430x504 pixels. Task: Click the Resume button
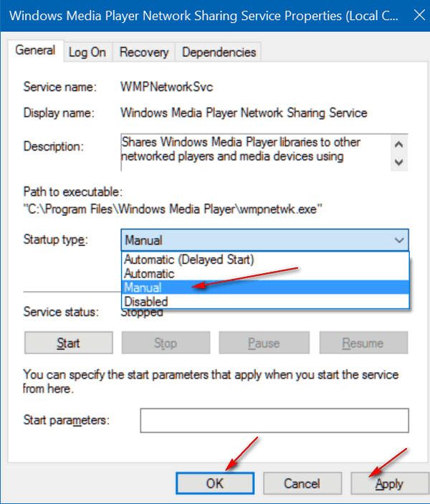tap(363, 343)
